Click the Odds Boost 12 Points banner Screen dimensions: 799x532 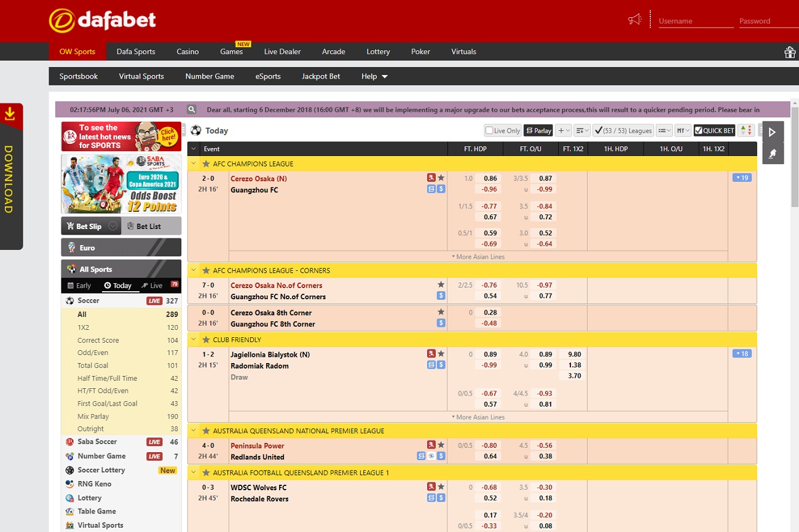121,184
